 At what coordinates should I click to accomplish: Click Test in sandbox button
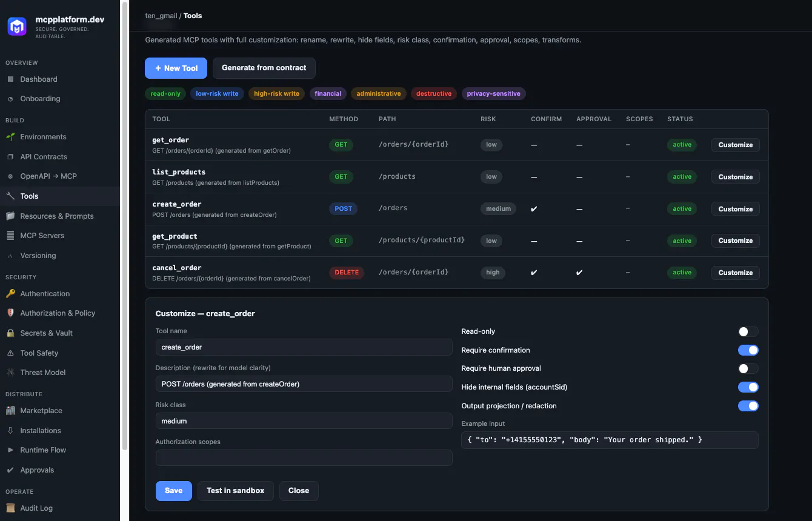[x=235, y=491]
